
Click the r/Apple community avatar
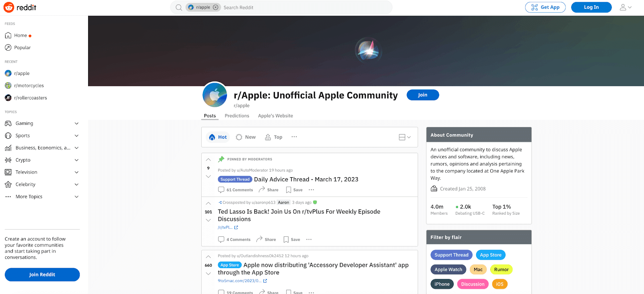215,95
